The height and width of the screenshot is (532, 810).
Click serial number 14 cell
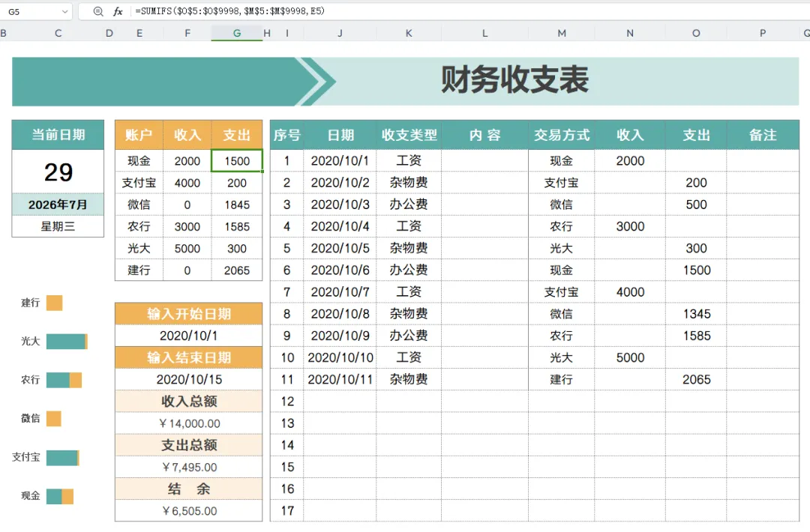286,445
